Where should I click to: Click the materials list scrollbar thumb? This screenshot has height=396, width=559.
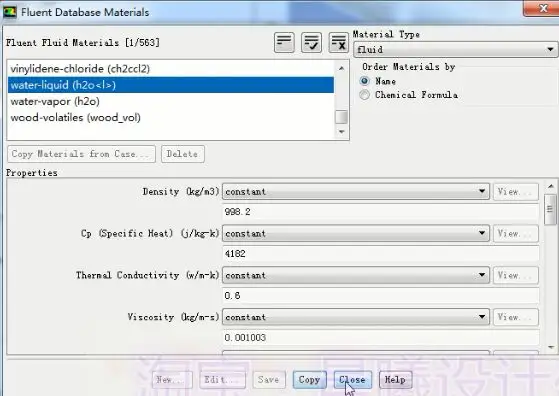pyautogui.click(x=342, y=117)
